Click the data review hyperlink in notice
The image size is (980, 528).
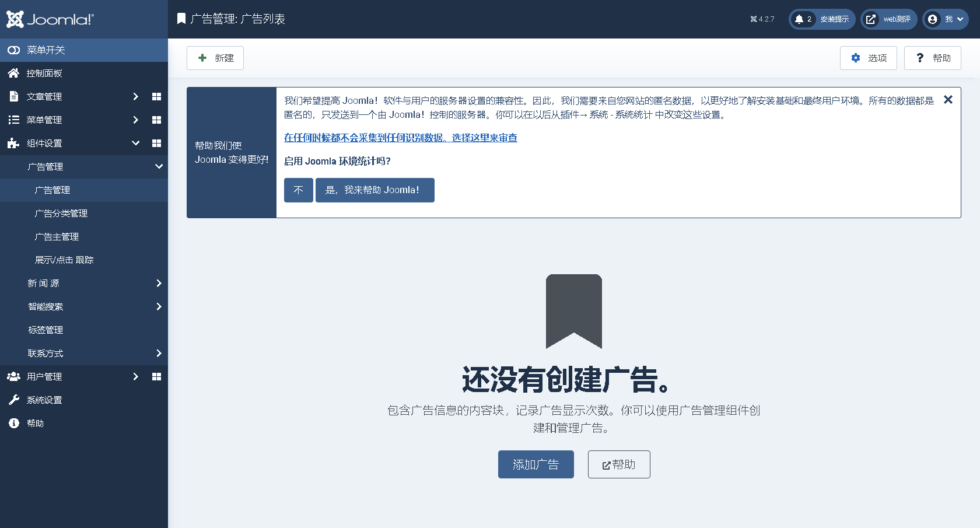click(401, 138)
